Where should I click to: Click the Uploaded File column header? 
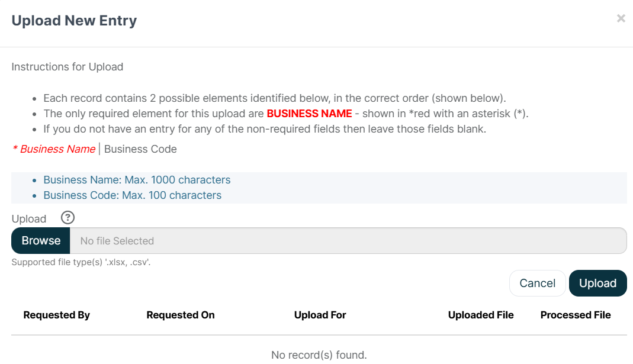click(481, 315)
